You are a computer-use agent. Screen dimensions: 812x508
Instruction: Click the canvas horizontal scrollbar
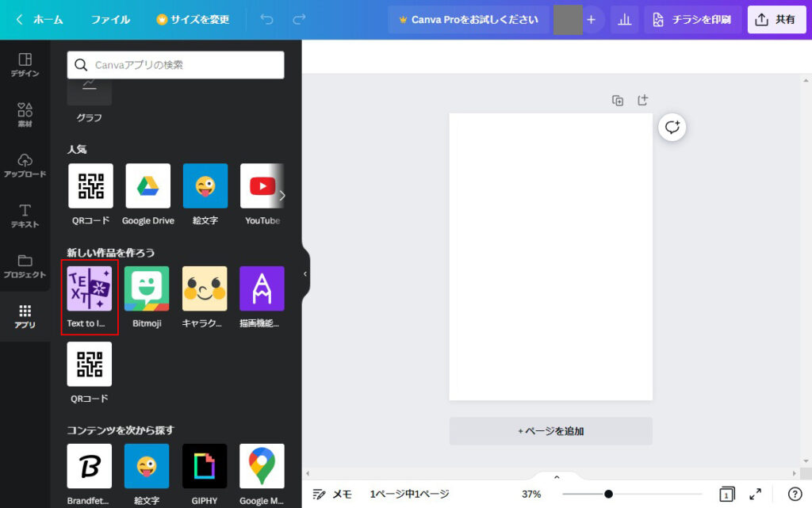(552, 473)
